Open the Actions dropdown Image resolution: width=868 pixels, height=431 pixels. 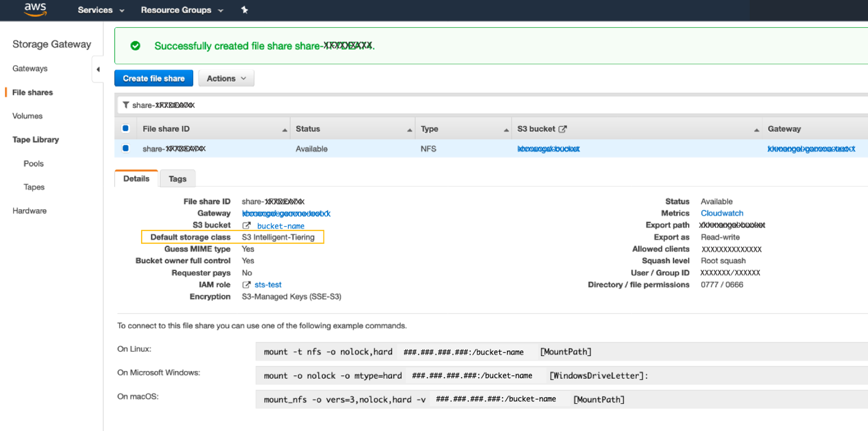click(x=225, y=78)
